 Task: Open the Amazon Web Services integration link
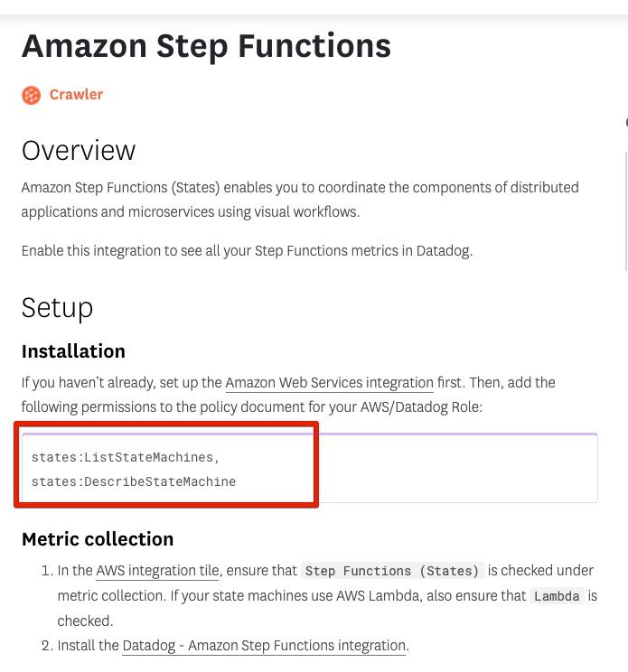tap(329, 382)
